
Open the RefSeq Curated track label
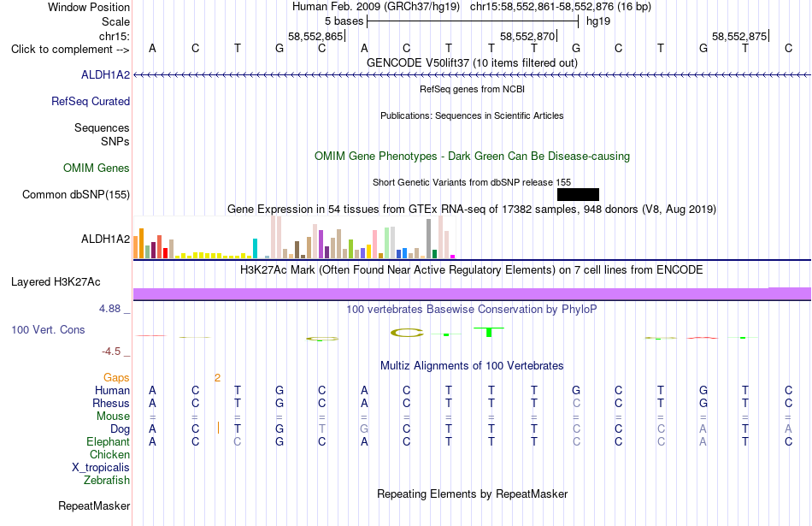(x=91, y=101)
